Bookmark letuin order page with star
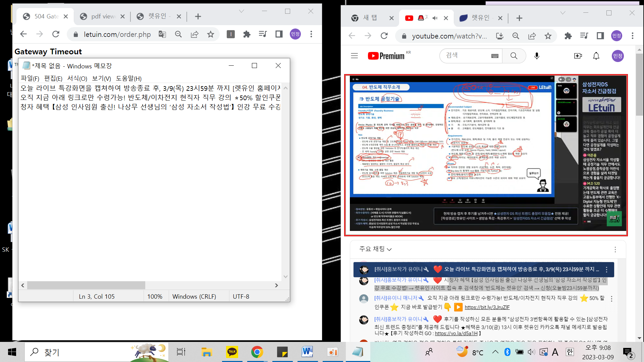 [x=211, y=34]
